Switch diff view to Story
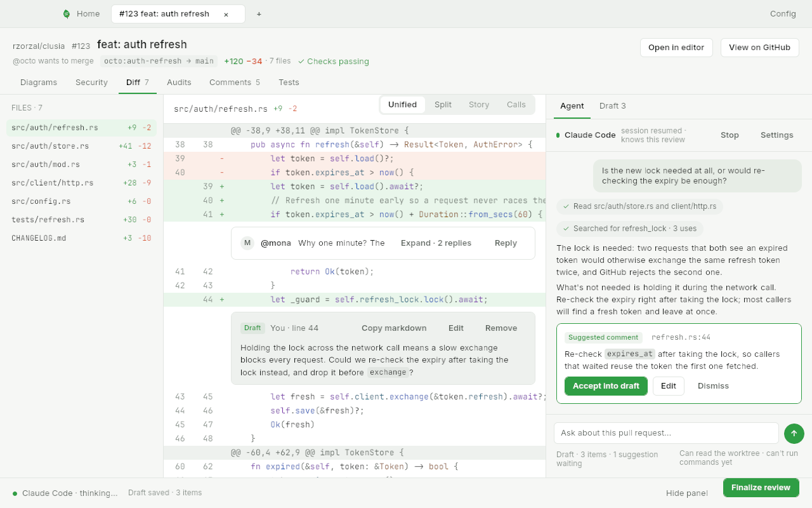This screenshot has height=508, width=812. [x=479, y=105]
